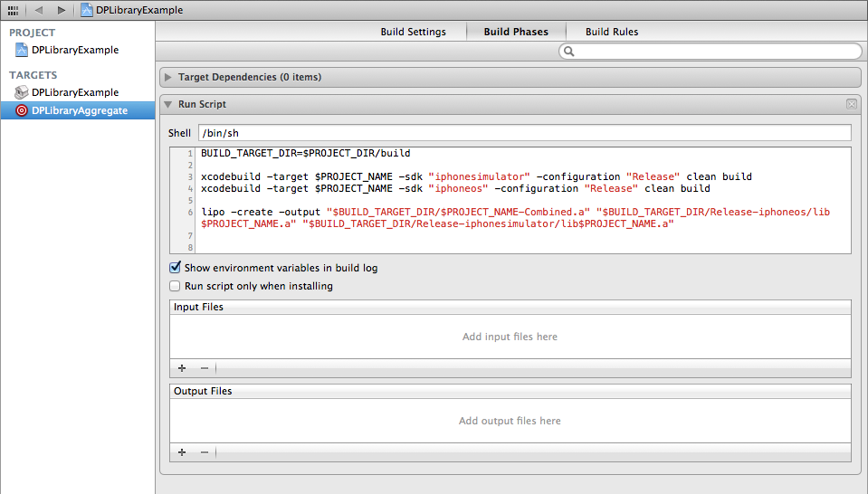868x494 pixels.
Task: Click the iphonesimulator xcodebuild script line
Action: 476,177
